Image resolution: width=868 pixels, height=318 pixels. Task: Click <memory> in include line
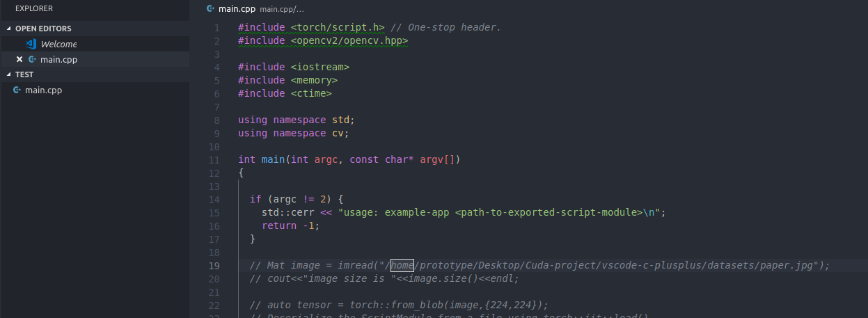[314, 80]
